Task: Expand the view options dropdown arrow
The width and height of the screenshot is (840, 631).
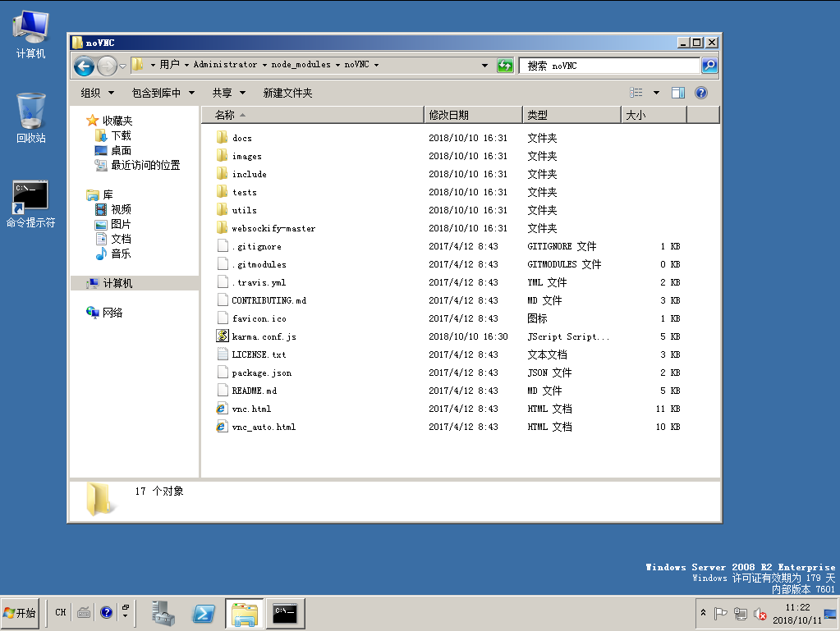Action: (x=656, y=93)
